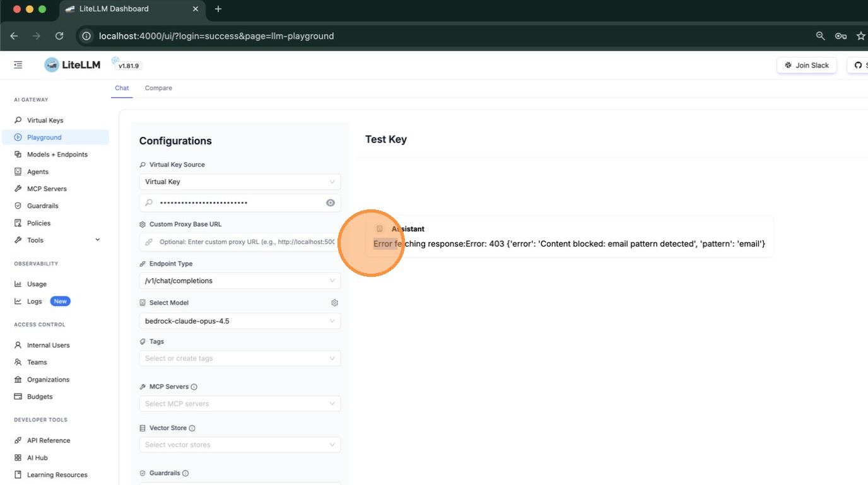Switch to the Chat tab
This screenshot has width=868, height=485.
(122, 88)
